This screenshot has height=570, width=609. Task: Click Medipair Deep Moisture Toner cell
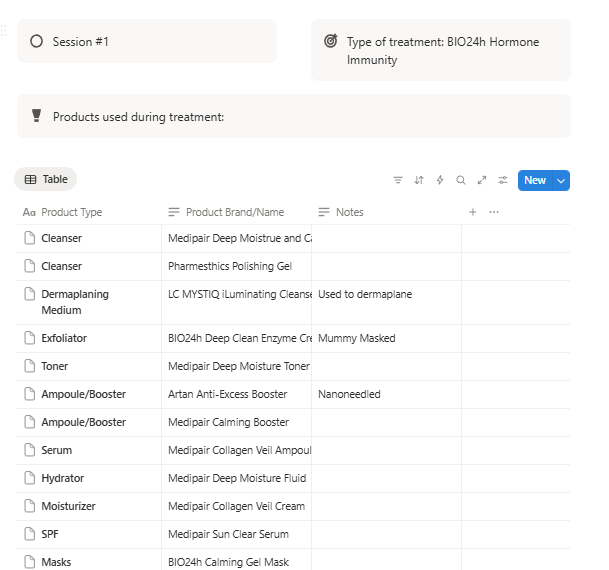[237, 367]
